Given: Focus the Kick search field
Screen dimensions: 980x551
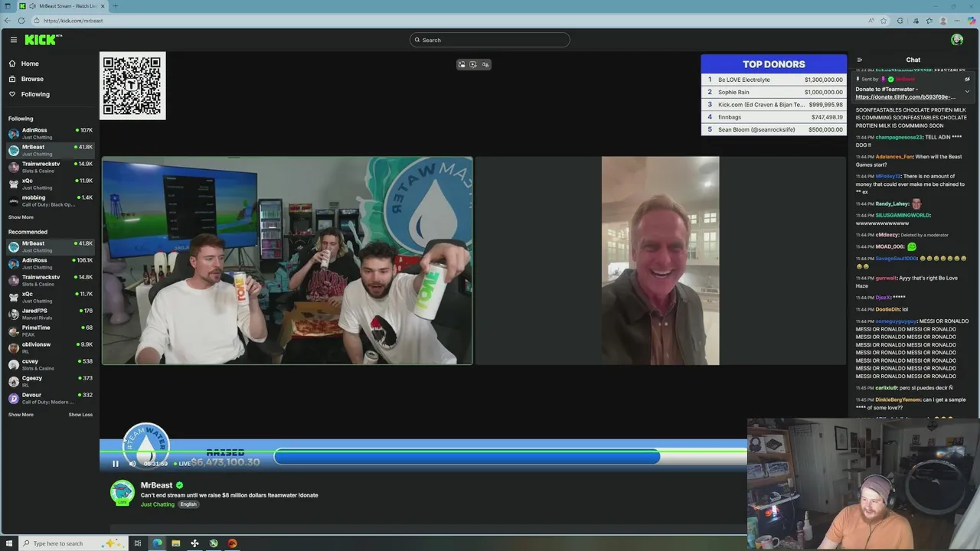Looking at the screenshot, I should [490, 40].
